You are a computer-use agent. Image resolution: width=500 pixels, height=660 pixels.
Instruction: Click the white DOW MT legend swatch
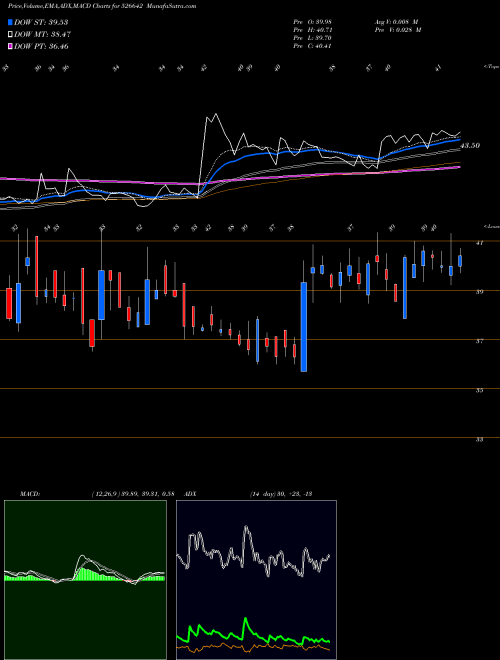10,34
